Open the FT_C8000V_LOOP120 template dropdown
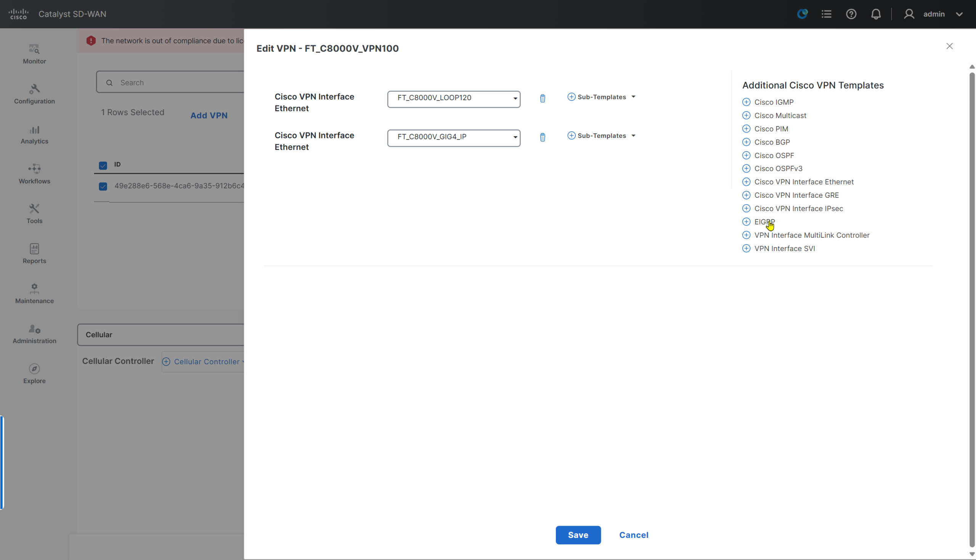The image size is (976, 560). point(454,99)
